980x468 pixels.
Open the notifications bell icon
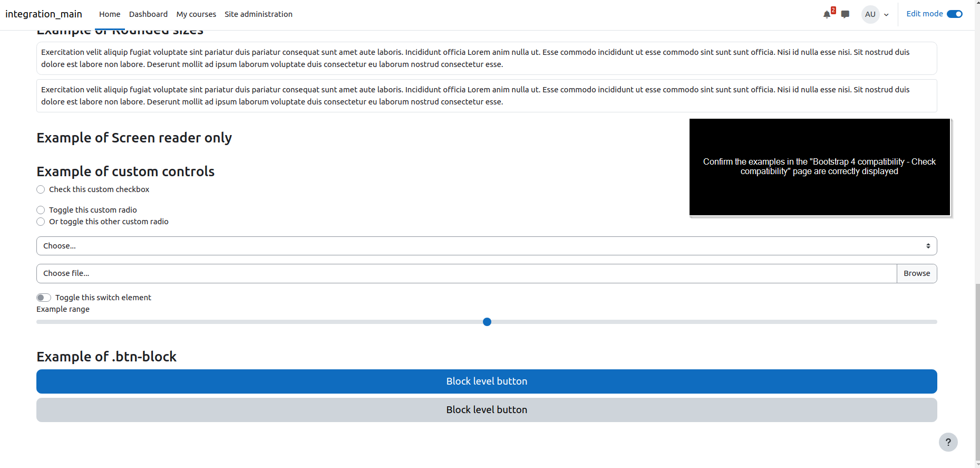coord(827,14)
